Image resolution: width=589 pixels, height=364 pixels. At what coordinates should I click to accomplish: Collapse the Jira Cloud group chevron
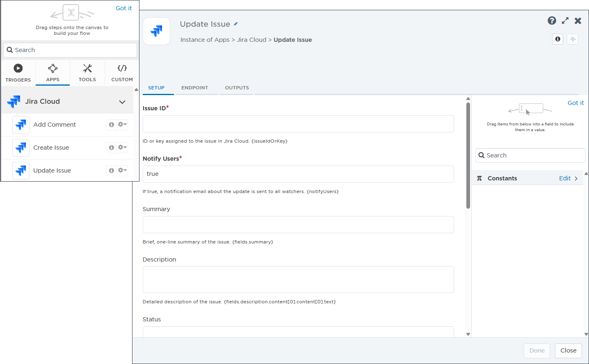tap(122, 102)
